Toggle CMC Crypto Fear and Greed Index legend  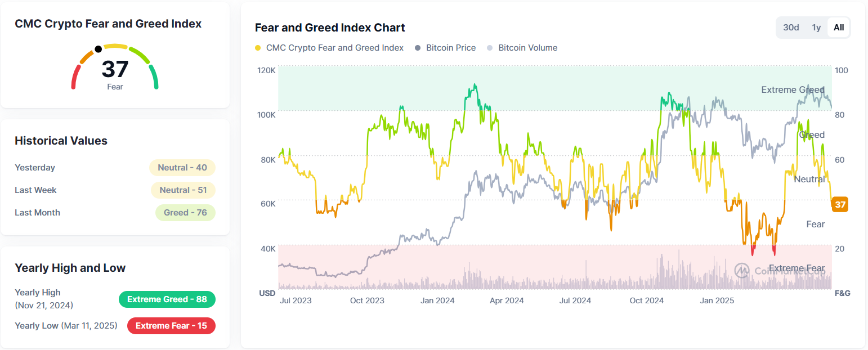click(329, 48)
